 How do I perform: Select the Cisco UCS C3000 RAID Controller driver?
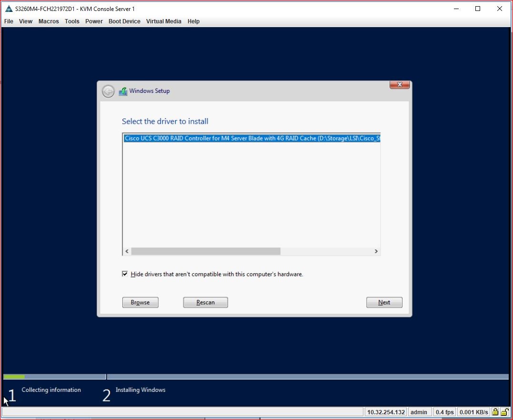[x=251, y=139]
